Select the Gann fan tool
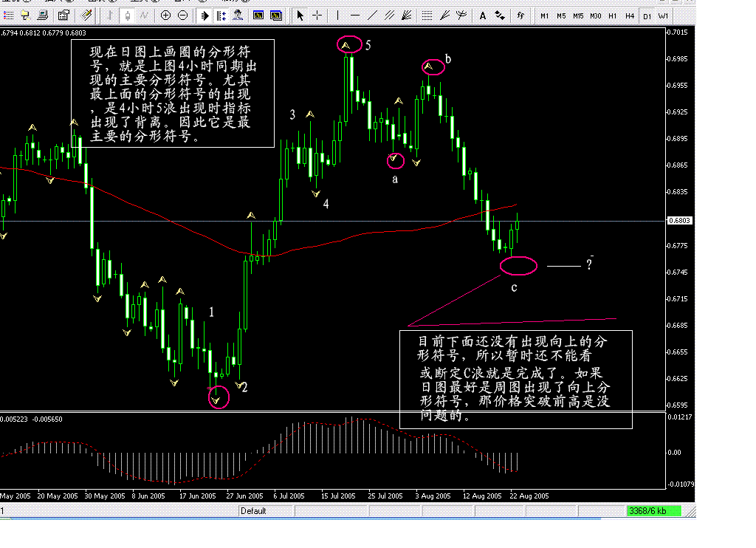The image size is (756, 548). tap(407, 16)
